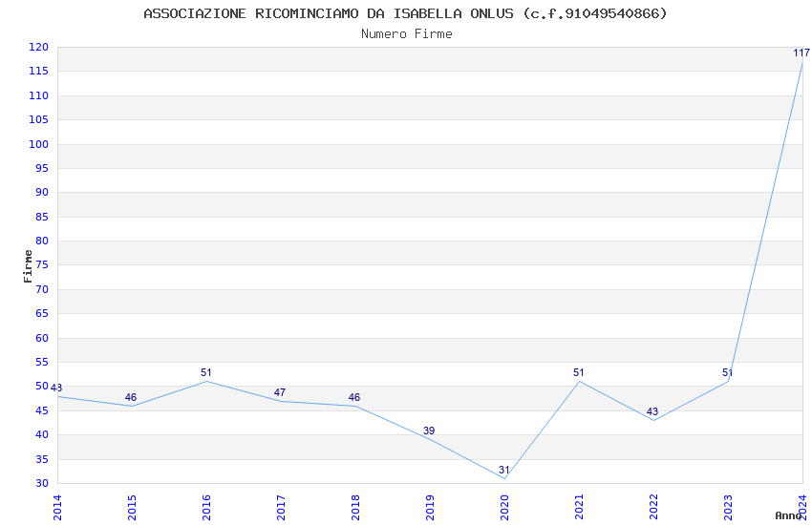Click the y-axis tick label 55
Viewport: 812px width, 525px height.
pyautogui.click(x=42, y=362)
